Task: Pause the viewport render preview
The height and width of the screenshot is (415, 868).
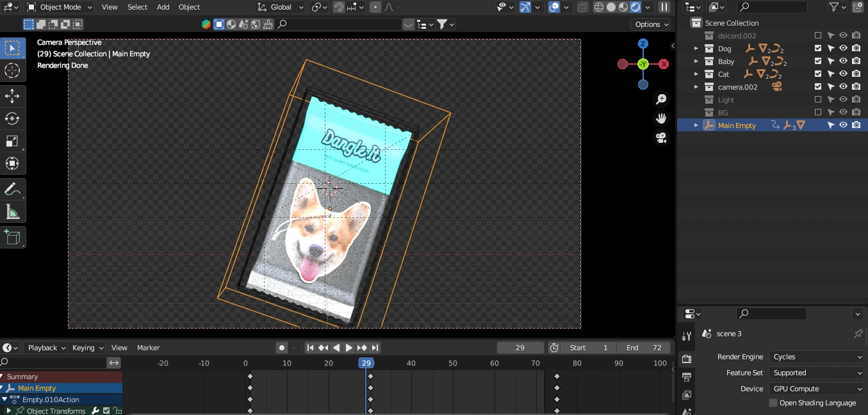Action: (664, 7)
